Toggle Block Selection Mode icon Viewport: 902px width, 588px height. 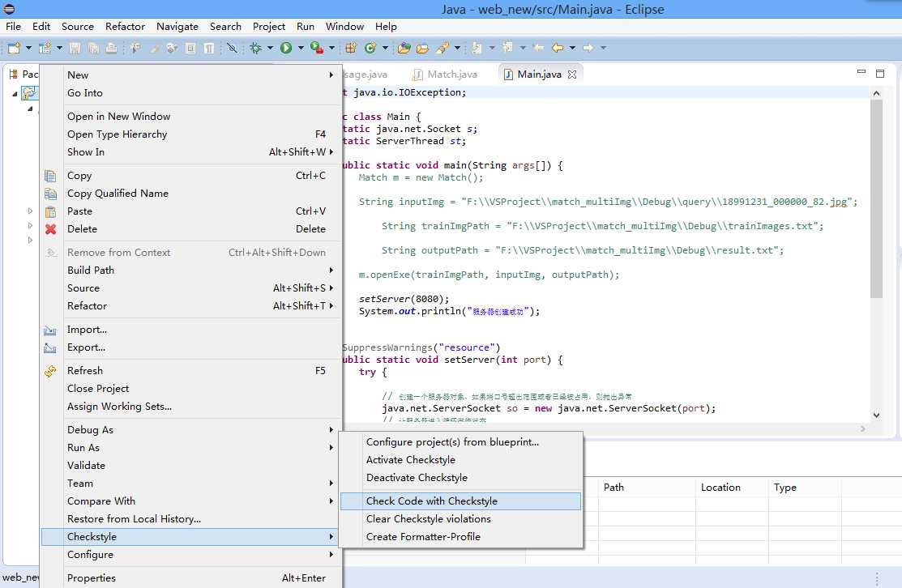190,49
